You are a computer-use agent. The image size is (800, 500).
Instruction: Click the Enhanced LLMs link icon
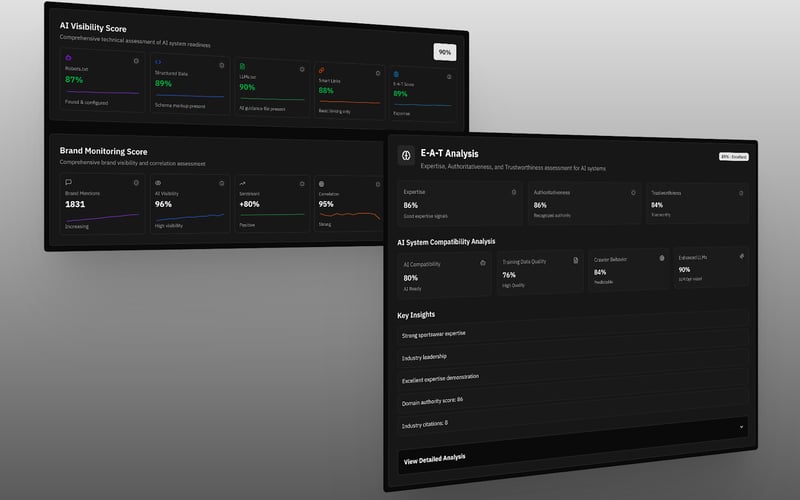pos(741,256)
